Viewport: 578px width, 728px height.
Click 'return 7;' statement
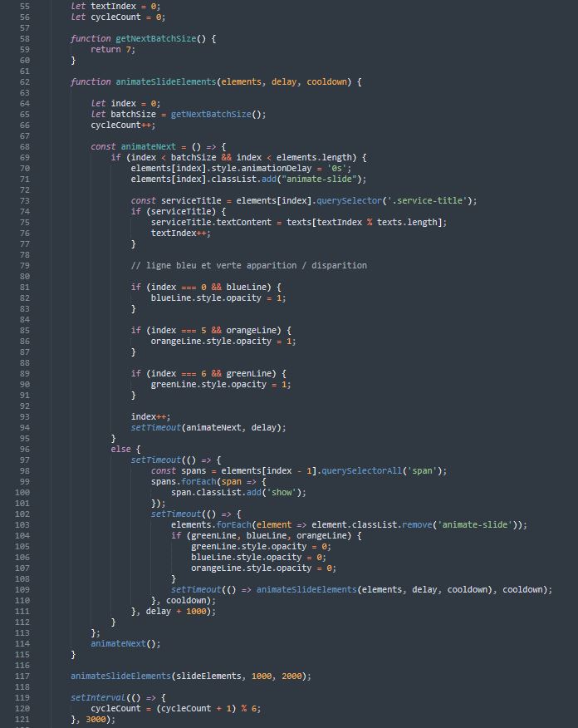[x=113, y=49]
